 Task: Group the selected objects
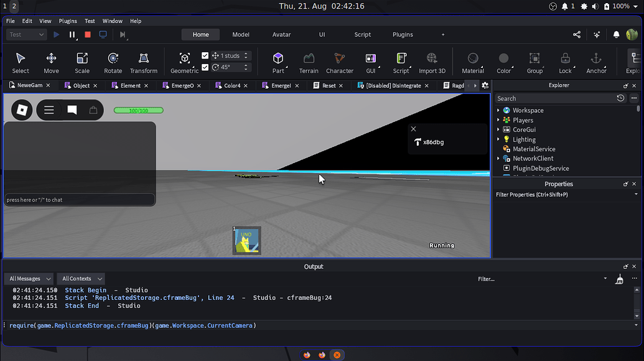click(x=534, y=63)
